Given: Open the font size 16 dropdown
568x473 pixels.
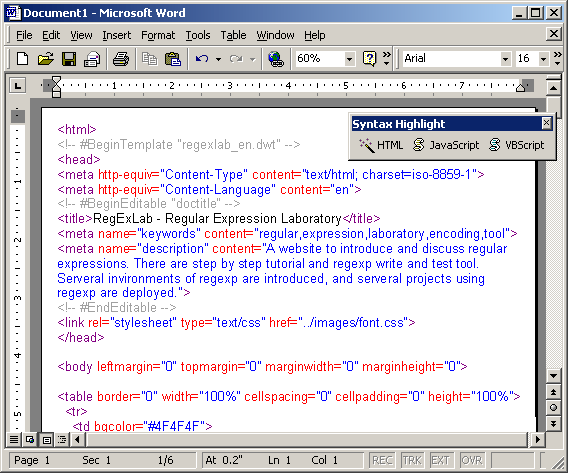Looking at the screenshot, I should 543,59.
